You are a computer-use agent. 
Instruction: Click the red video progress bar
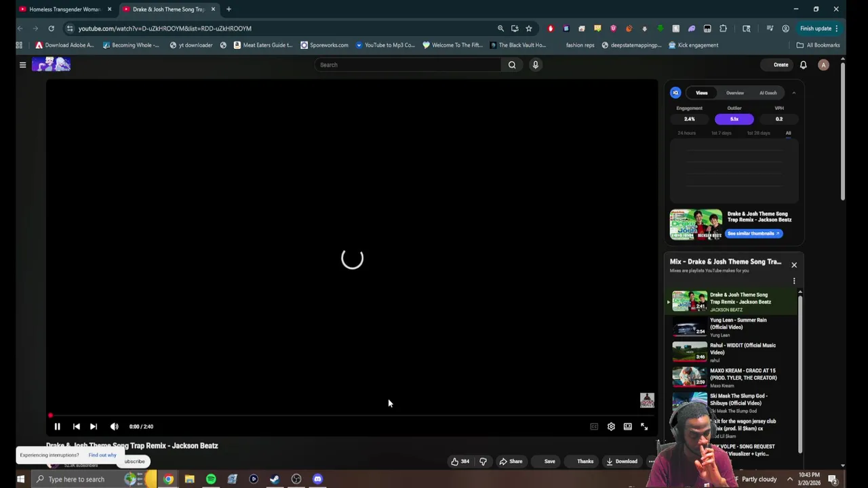coord(352,415)
